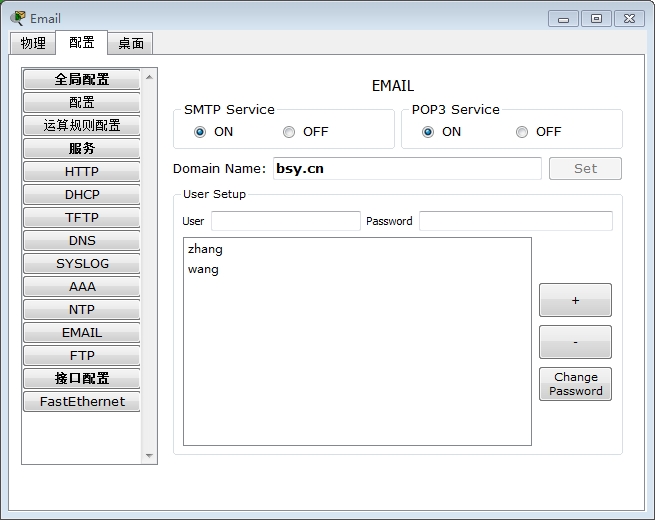Open 运算规则配置 settings
This screenshot has height=520, width=655.
[x=82, y=125]
